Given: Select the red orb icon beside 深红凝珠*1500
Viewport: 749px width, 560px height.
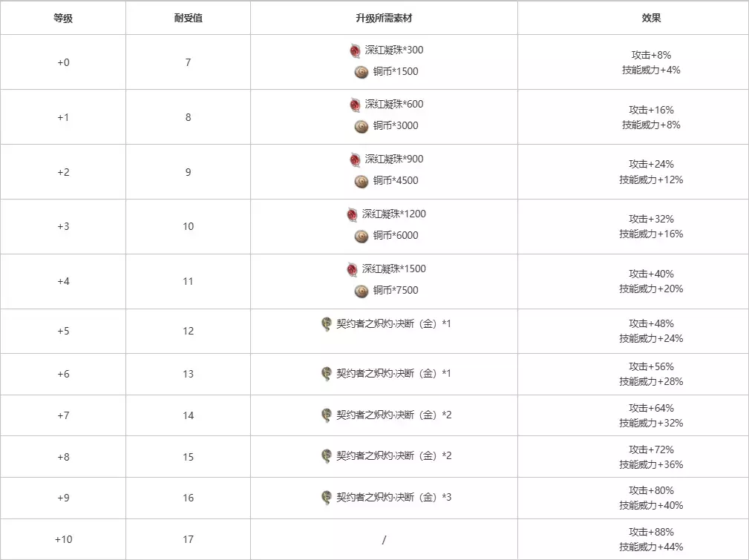Looking at the screenshot, I should pyautogui.click(x=353, y=269).
